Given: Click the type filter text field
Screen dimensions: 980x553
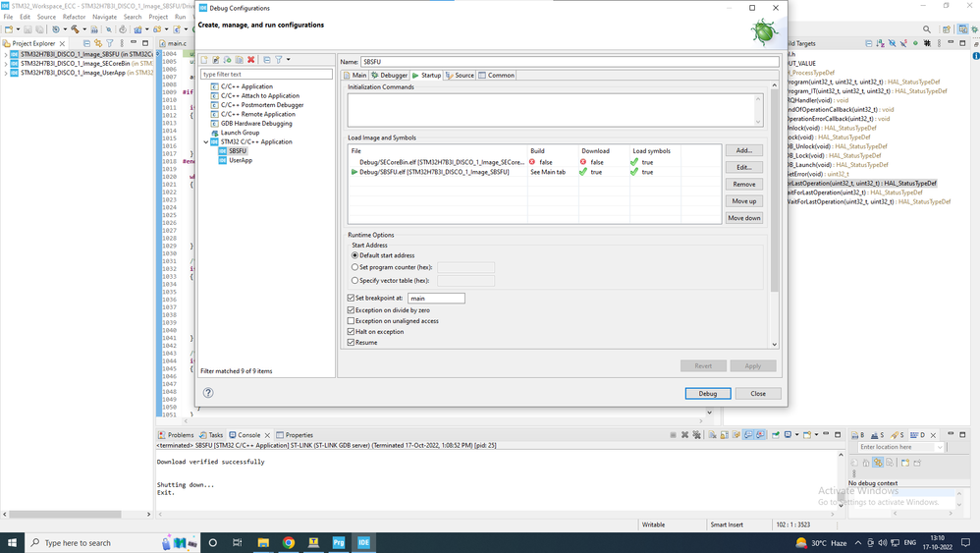Looking at the screenshot, I should [x=266, y=74].
